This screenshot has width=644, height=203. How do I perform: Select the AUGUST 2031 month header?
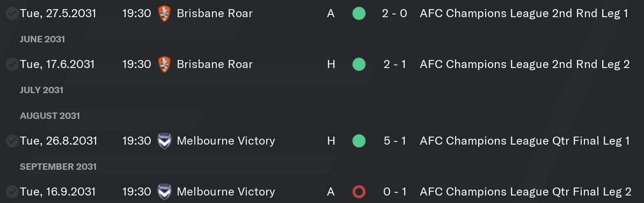(x=50, y=116)
